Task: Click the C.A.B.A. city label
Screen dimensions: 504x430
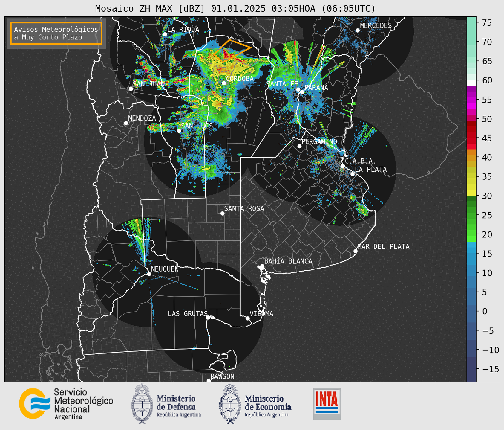Action: pos(361,161)
